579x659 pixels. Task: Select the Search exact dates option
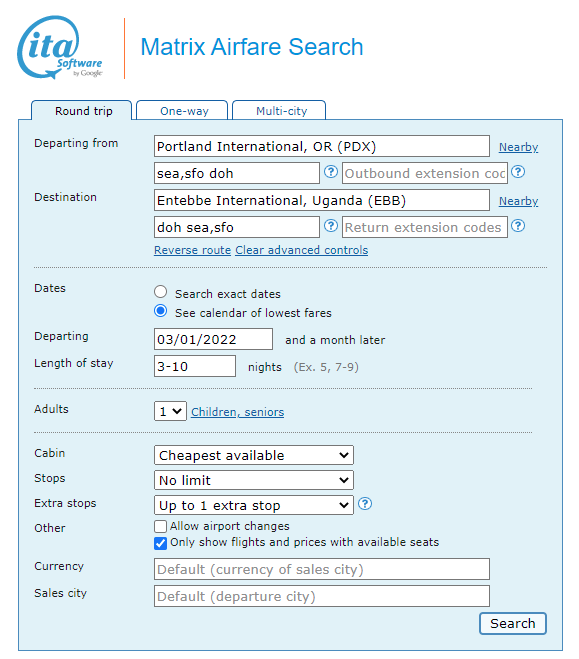coord(161,292)
